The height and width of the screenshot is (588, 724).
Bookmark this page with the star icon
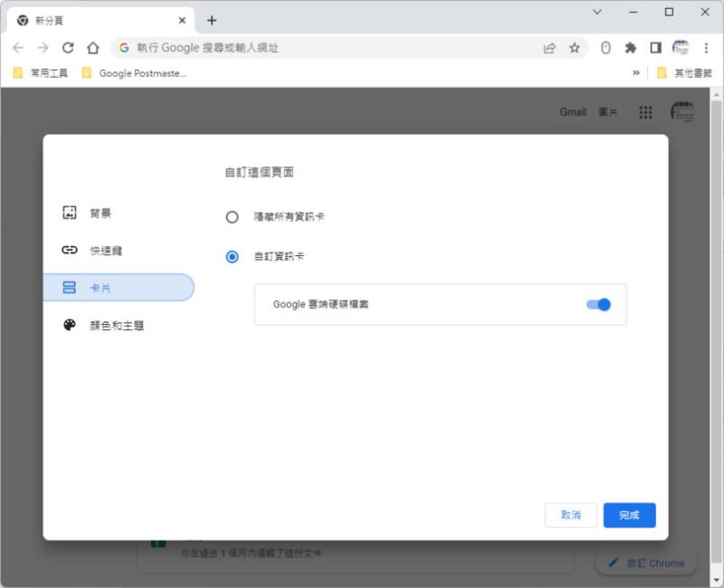(x=575, y=48)
